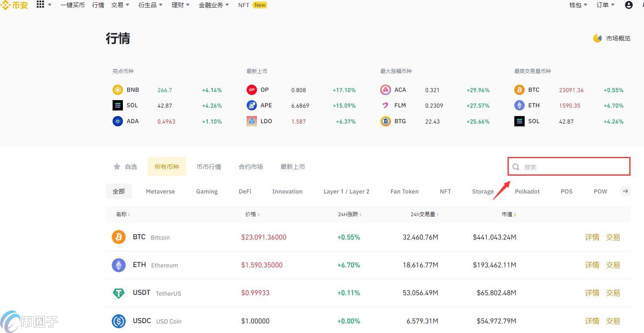Open the NFT New menu item
Image resolution: width=644 pixels, height=333 pixels.
[253, 5]
